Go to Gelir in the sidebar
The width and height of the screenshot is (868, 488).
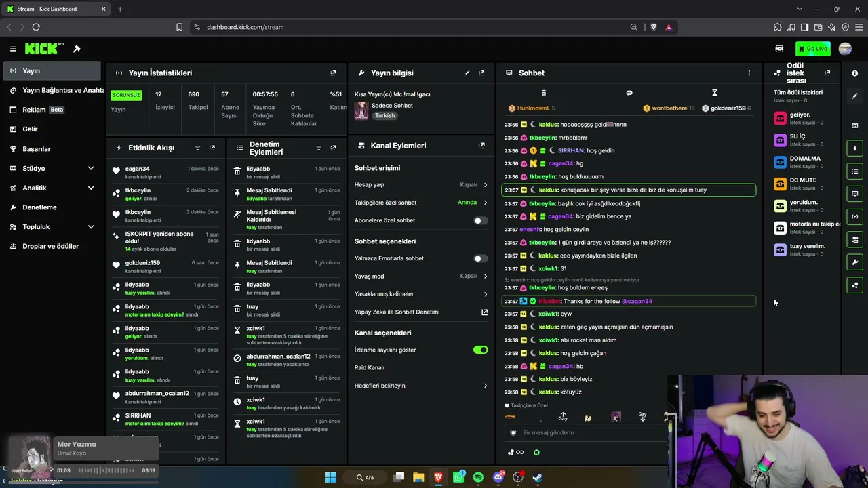pos(52,129)
